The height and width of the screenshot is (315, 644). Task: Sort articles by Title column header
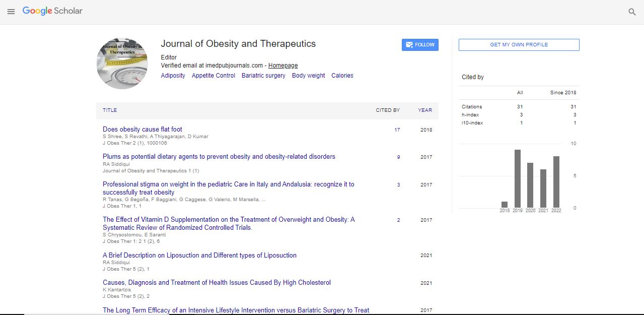(110, 110)
